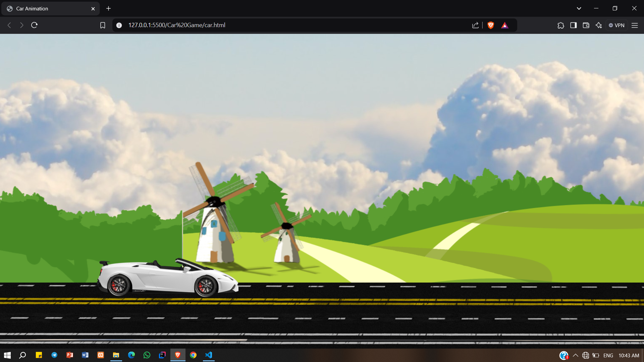644x362 pixels.
Task: Expand the tab search dropdown arrow
Action: 579,8
